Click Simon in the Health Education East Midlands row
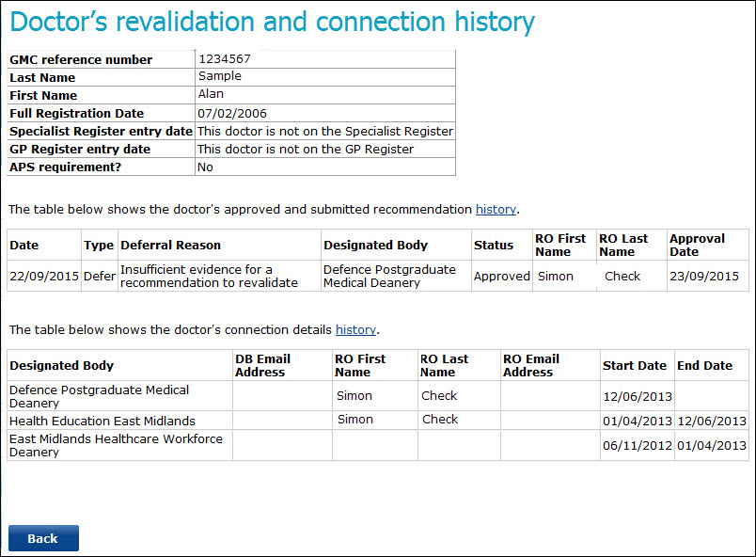The height and width of the screenshot is (557, 756). 355,419
